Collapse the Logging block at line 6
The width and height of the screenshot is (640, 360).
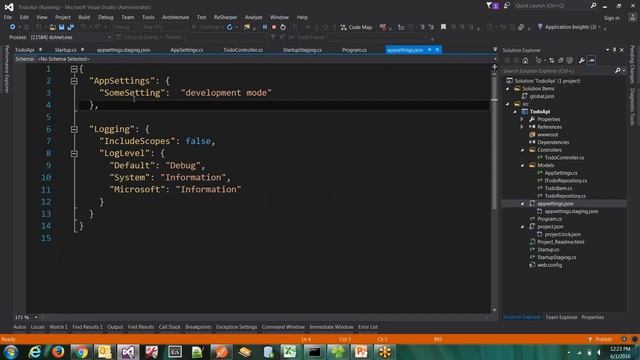click(74, 129)
